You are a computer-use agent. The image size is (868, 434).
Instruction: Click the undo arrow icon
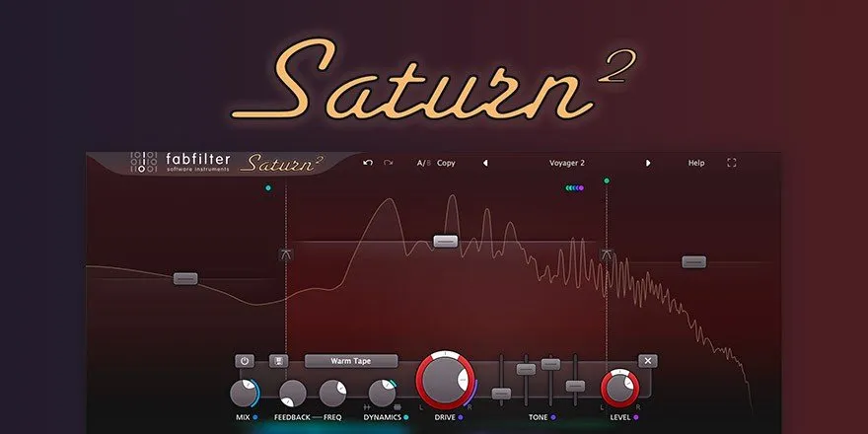(x=368, y=163)
